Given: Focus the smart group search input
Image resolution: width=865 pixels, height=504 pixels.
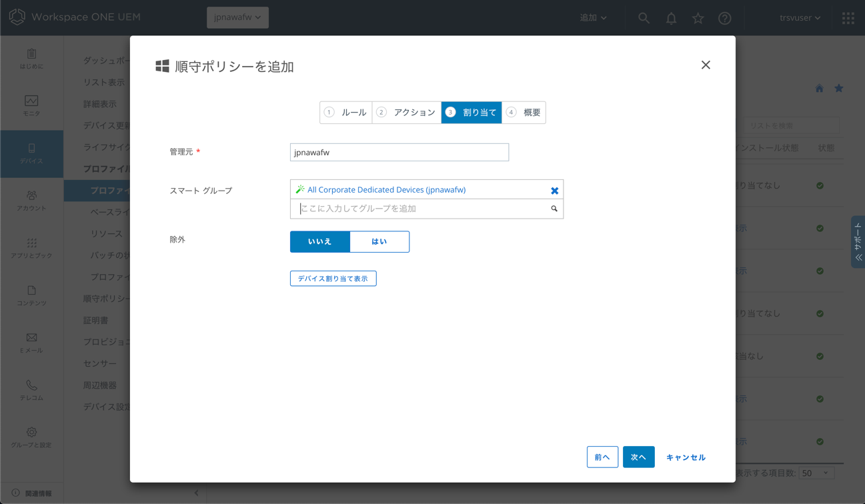Looking at the screenshot, I should point(421,209).
